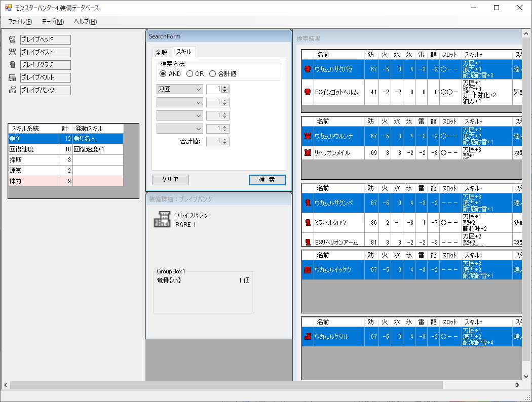The height and width of the screenshot is (402, 532).
Task: Click the chest armor icon beside ブレイブベスト
Action: [x=13, y=52]
